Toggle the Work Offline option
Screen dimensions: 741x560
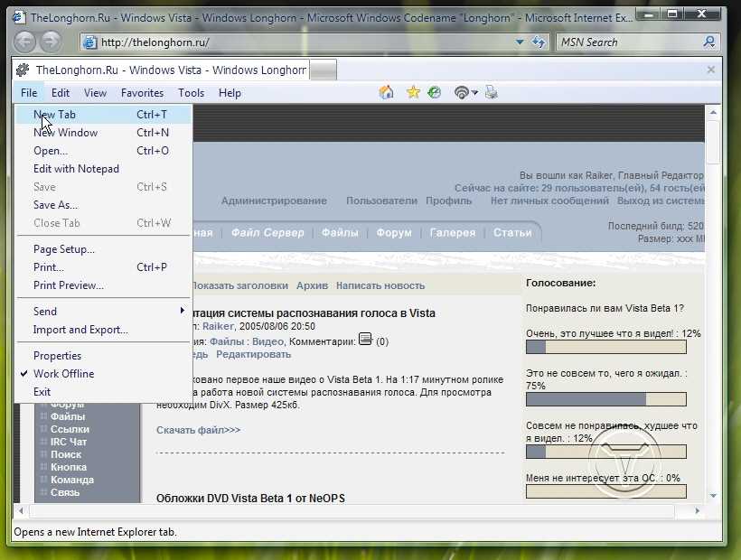(104, 374)
